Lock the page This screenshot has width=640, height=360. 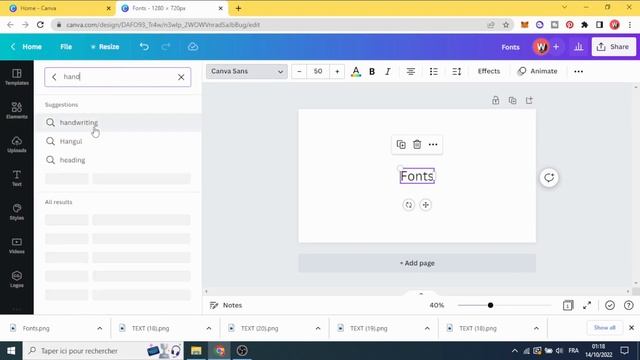496,100
